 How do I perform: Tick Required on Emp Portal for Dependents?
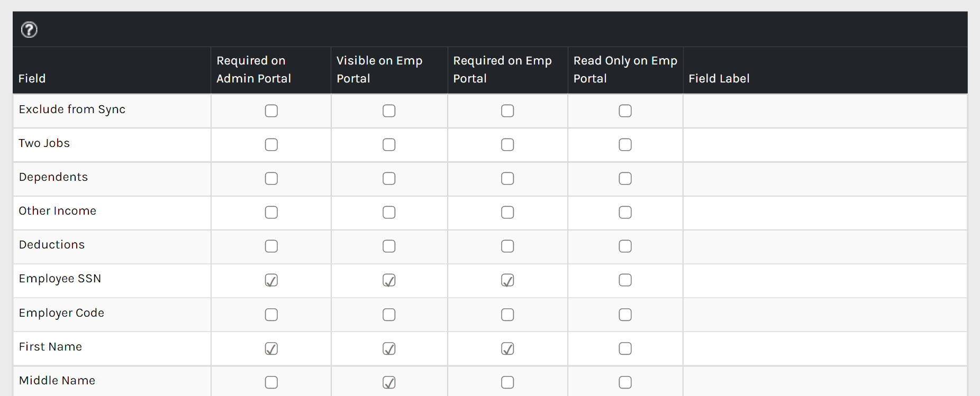pyautogui.click(x=507, y=179)
